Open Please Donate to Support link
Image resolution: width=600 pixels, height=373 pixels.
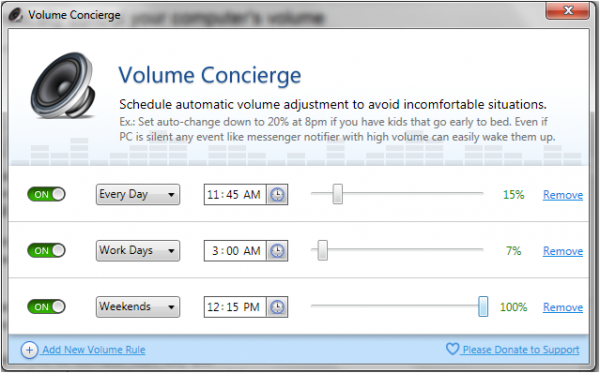pos(521,350)
